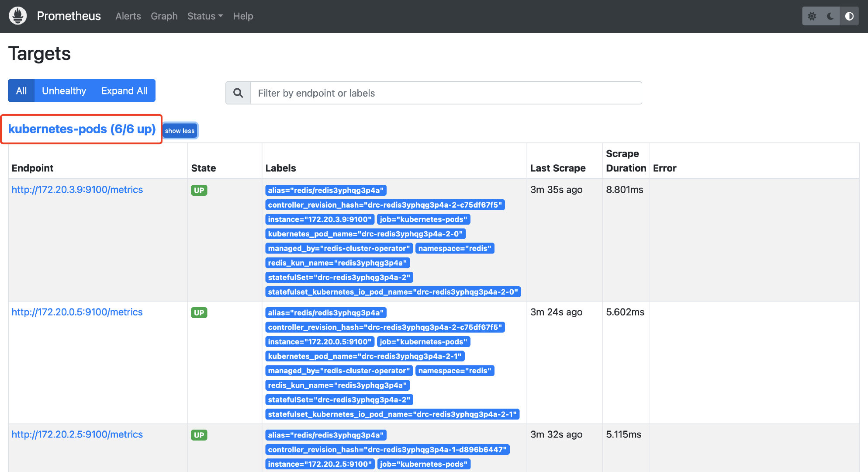Switch to dark theme moon icon
Screen dimensions: 868x472
coord(830,16)
